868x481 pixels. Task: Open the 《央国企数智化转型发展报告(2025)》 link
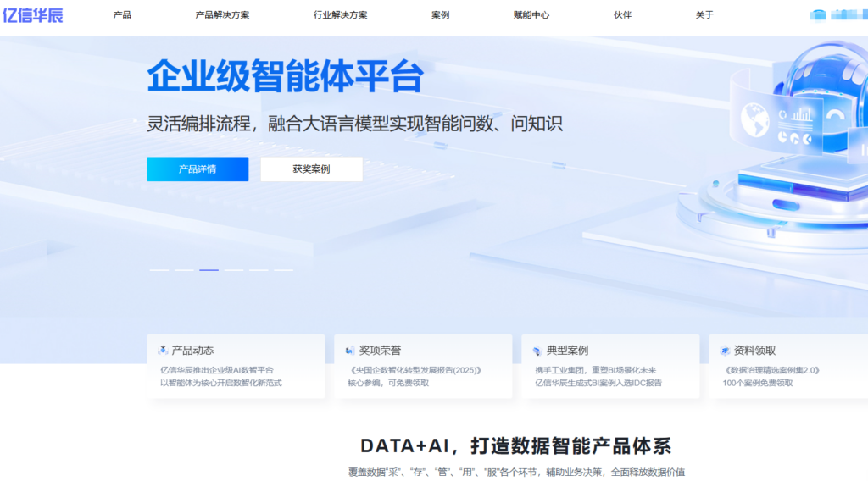click(415, 370)
